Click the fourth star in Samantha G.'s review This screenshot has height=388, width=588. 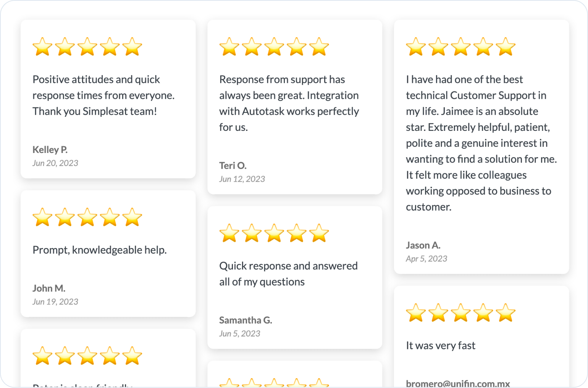click(297, 233)
